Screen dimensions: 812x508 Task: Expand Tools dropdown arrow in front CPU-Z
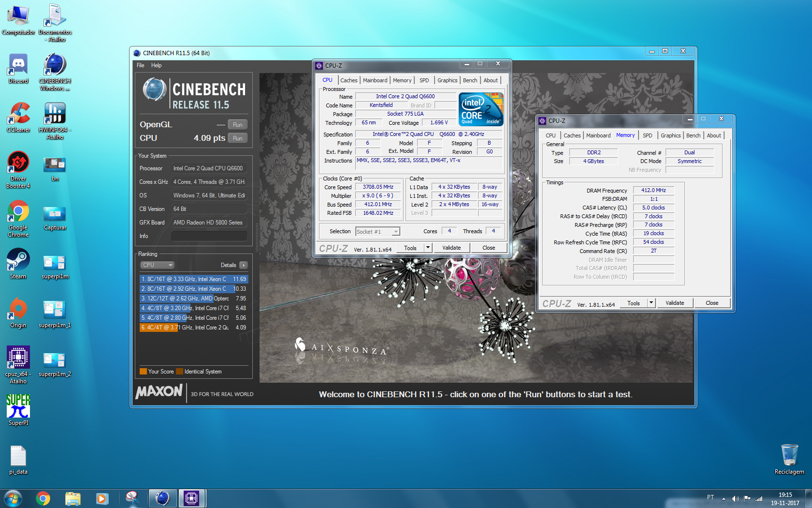tap(428, 248)
